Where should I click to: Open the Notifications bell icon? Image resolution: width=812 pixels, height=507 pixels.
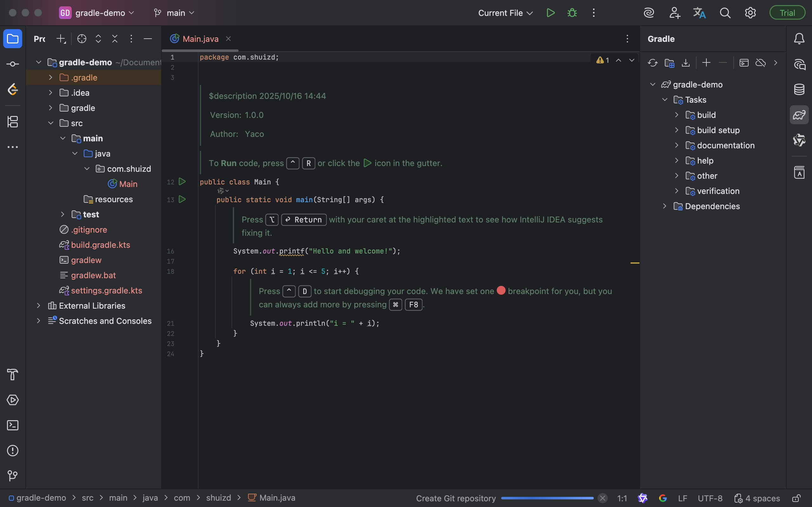tap(799, 39)
